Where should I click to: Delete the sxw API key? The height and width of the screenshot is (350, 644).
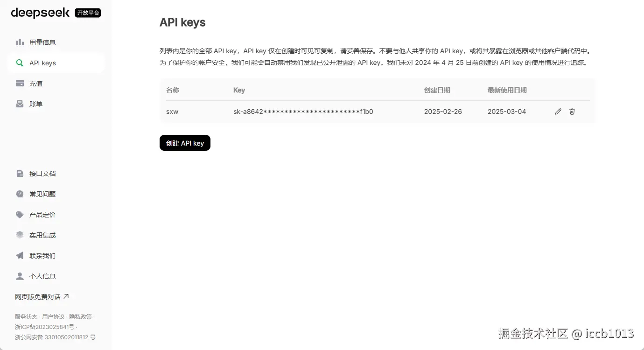coord(572,112)
